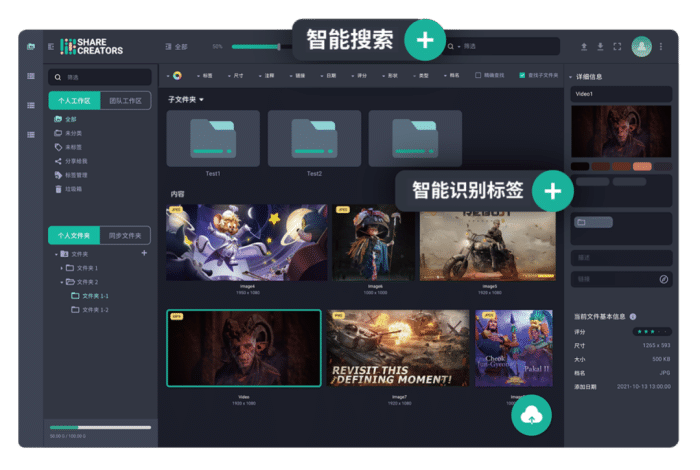Click the edit icon in 链接 field
This screenshot has width=700, height=470.
664,279
